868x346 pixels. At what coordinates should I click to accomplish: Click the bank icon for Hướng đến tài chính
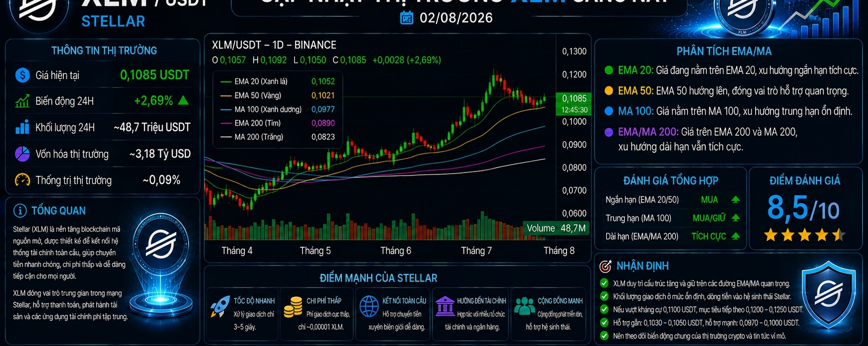[445, 306]
